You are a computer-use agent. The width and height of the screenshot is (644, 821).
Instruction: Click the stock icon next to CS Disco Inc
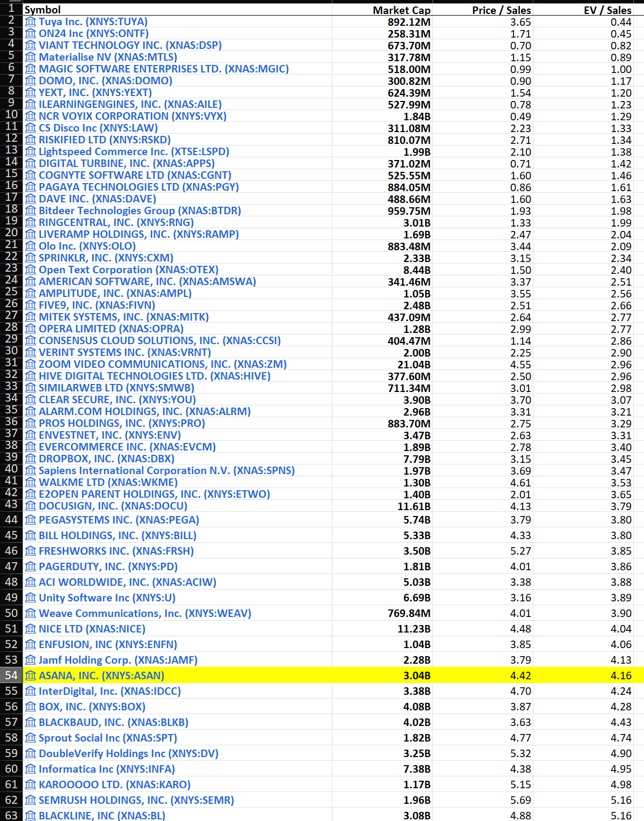click(31, 128)
